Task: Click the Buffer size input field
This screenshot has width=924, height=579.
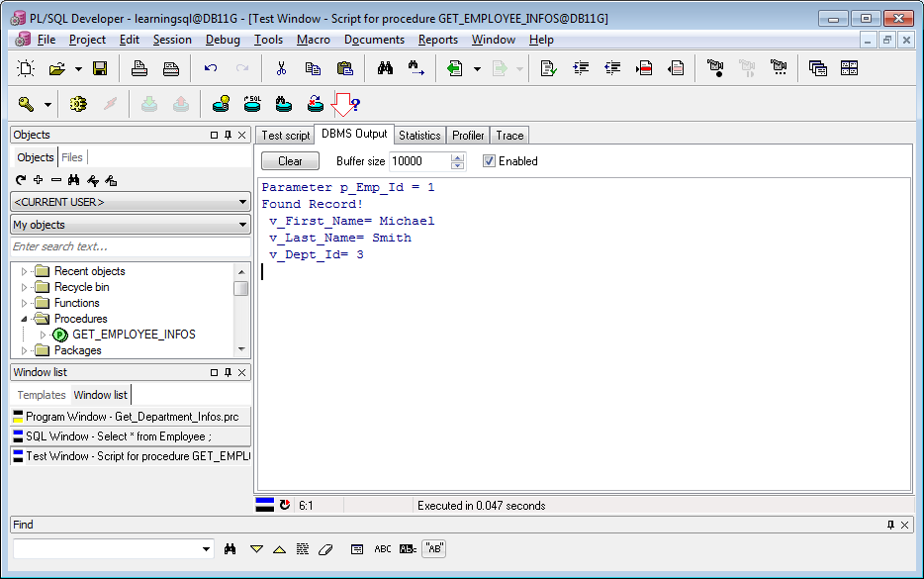Action: [x=420, y=161]
